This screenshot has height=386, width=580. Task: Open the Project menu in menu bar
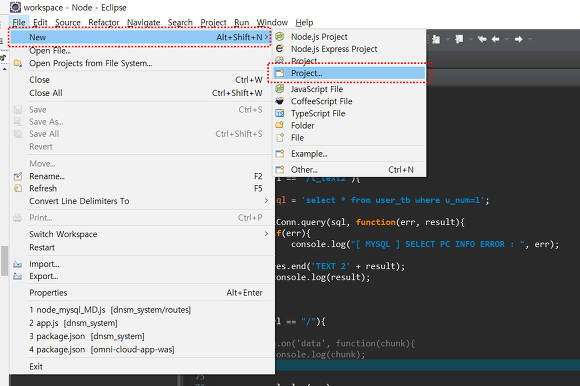click(x=213, y=23)
